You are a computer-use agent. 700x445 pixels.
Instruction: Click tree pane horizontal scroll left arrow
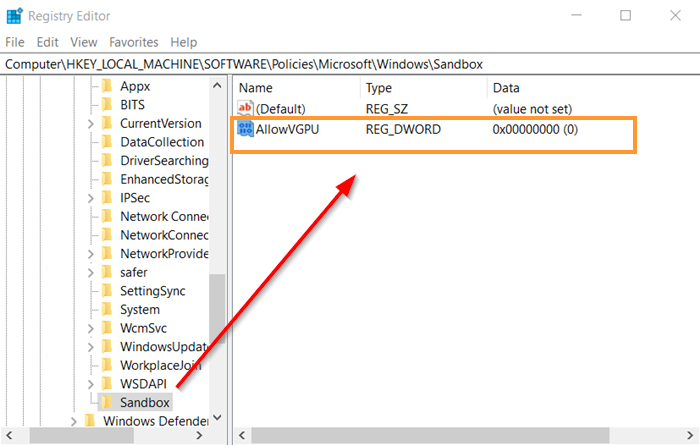(x=9, y=435)
